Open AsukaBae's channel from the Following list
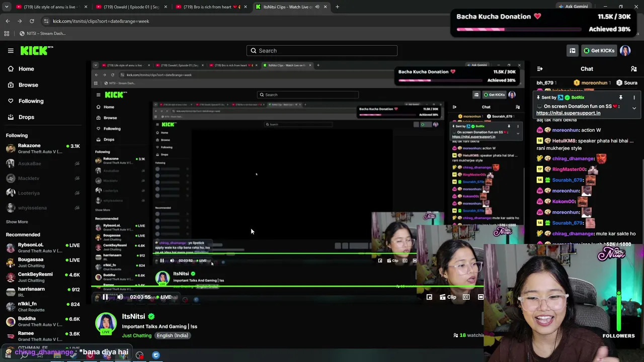 tap(43, 163)
